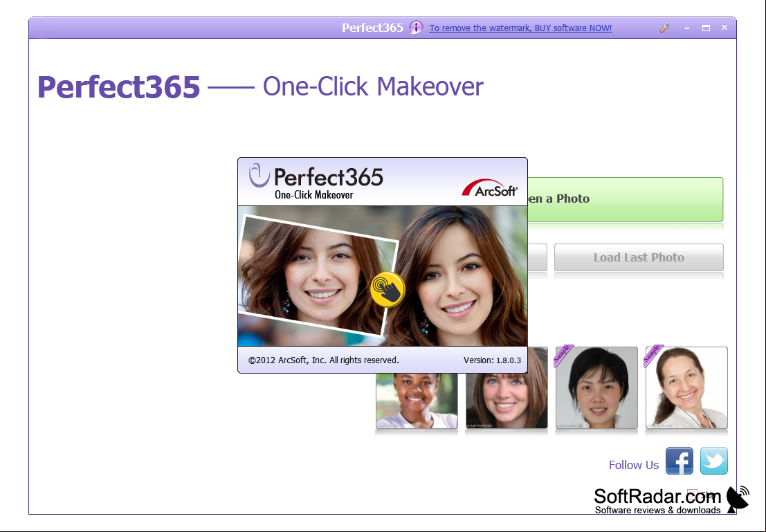The width and height of the screenshot is (766, 532).
Task: Follow the BUY software NOW link
Action: (x=520, y=28)
